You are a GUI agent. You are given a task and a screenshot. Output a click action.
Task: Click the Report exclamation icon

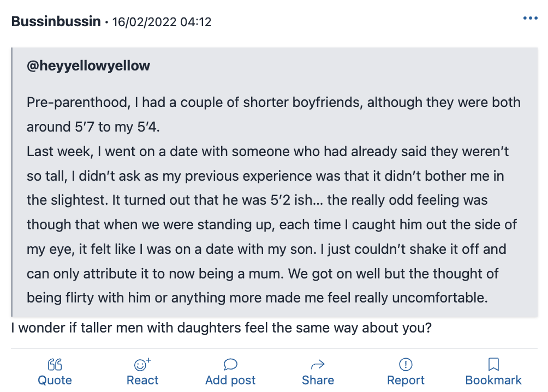[406, 364]
